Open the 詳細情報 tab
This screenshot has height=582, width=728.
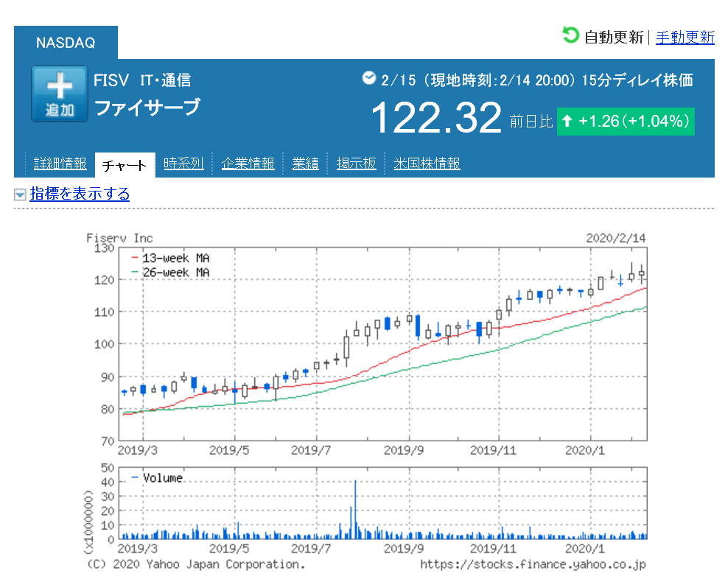tap(60, 164)
